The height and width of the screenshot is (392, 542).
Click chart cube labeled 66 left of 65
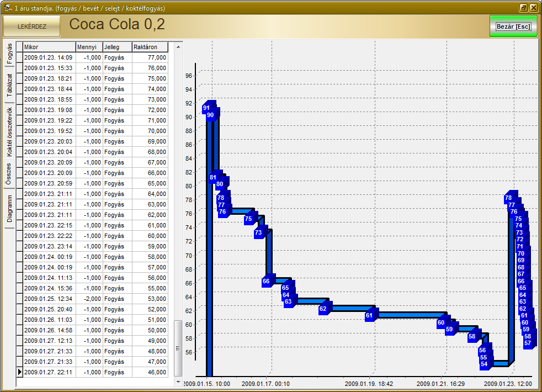point(266,282)
